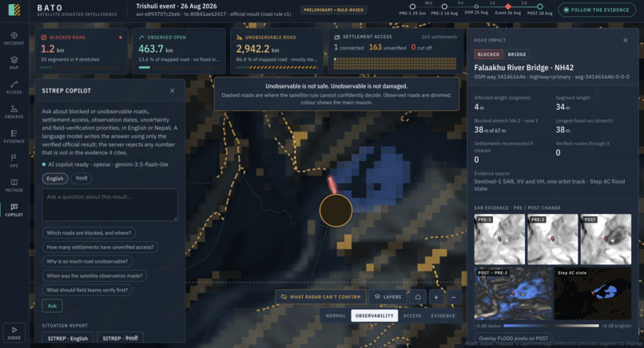Click the Ask button
This screenshot has height=348, width=644.
[x=52, y=306]
